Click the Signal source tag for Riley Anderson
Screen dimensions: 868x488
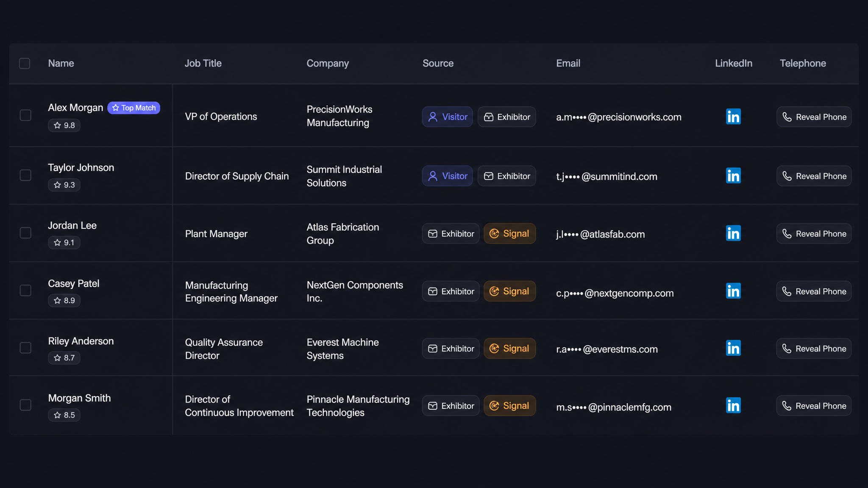tap(509, 348)
